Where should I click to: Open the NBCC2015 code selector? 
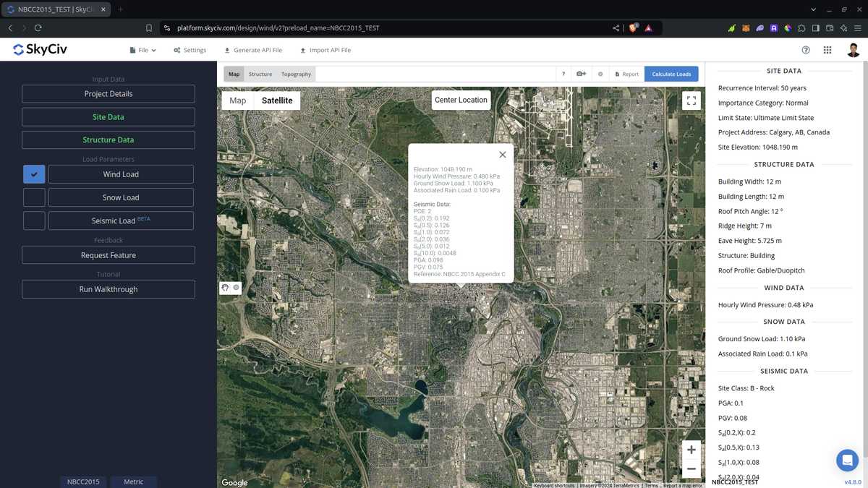83,481
